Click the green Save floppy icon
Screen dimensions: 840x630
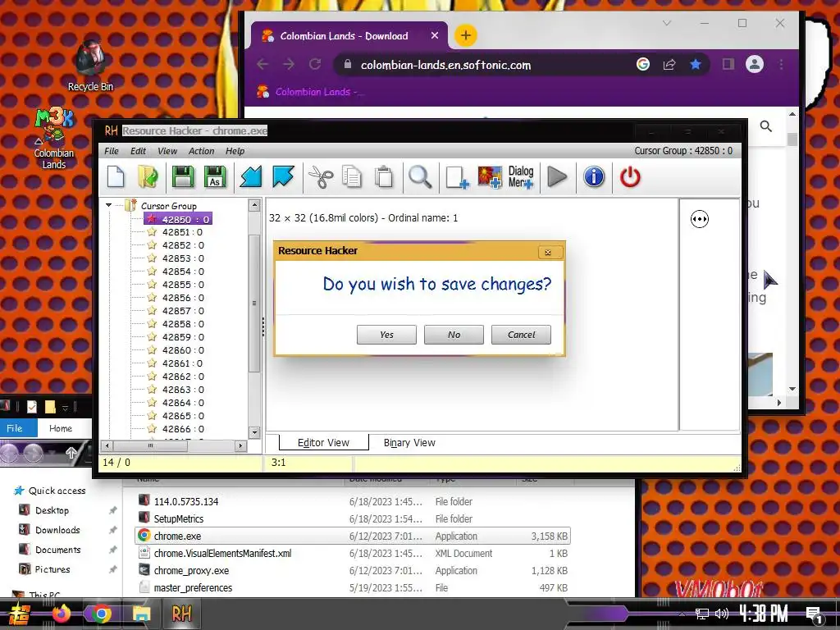pos(183,177)
